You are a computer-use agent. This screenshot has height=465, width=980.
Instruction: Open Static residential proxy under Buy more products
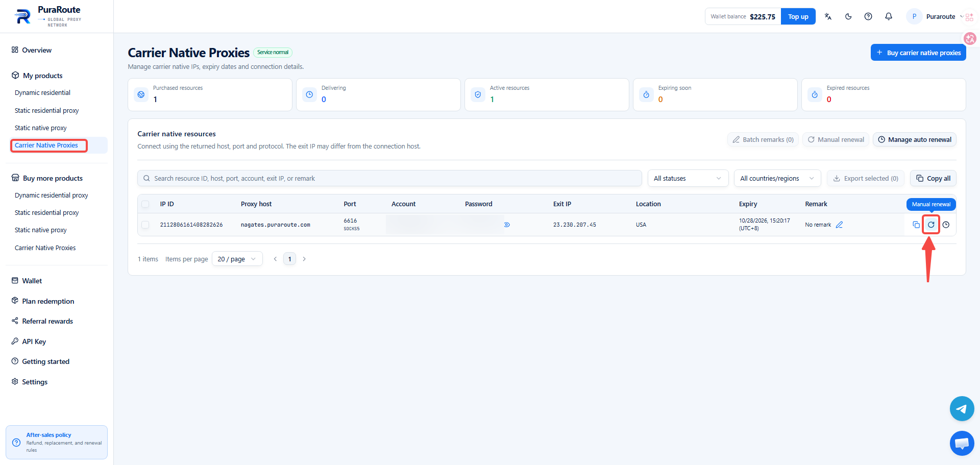click(x=46, y=213)
